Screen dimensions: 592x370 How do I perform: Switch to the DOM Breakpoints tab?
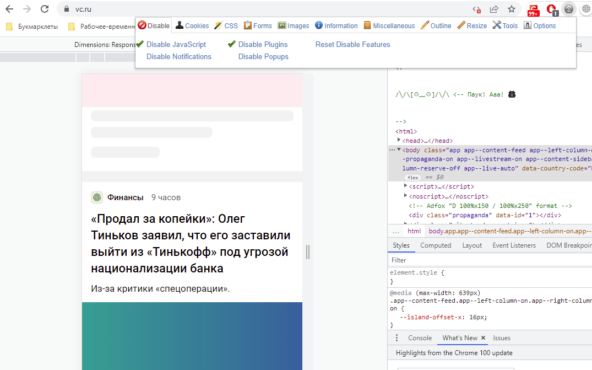569,245
